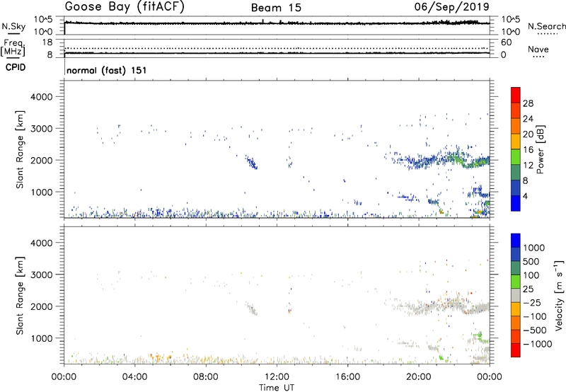This screenshot has height=392, width=566.
Task: Click the '04:00' time axis label
Action: 134,377
